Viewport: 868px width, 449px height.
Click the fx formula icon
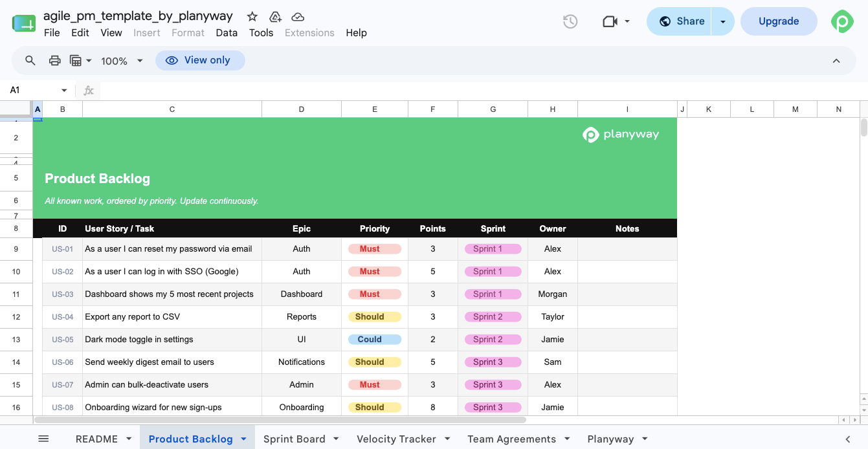(x=89, y=91)
